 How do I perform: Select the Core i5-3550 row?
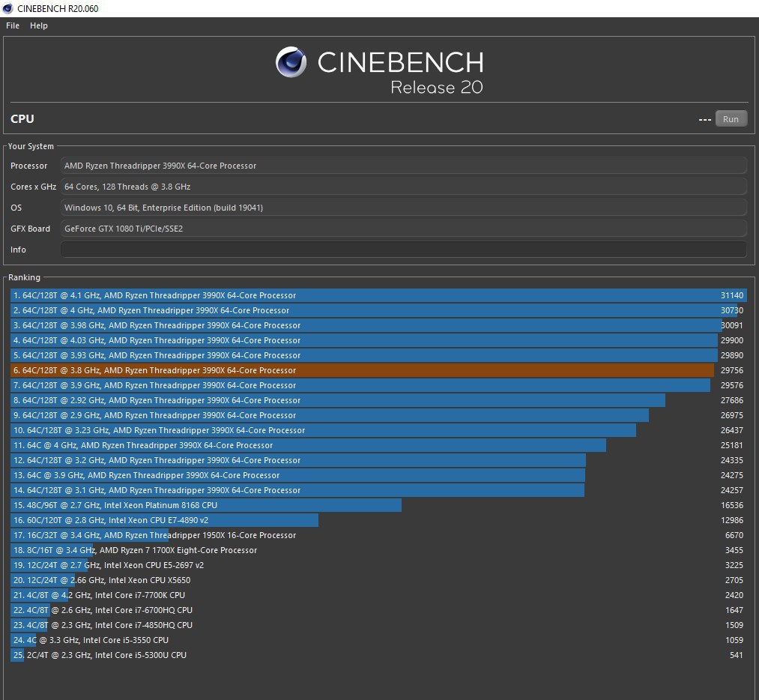click(378, 641)
